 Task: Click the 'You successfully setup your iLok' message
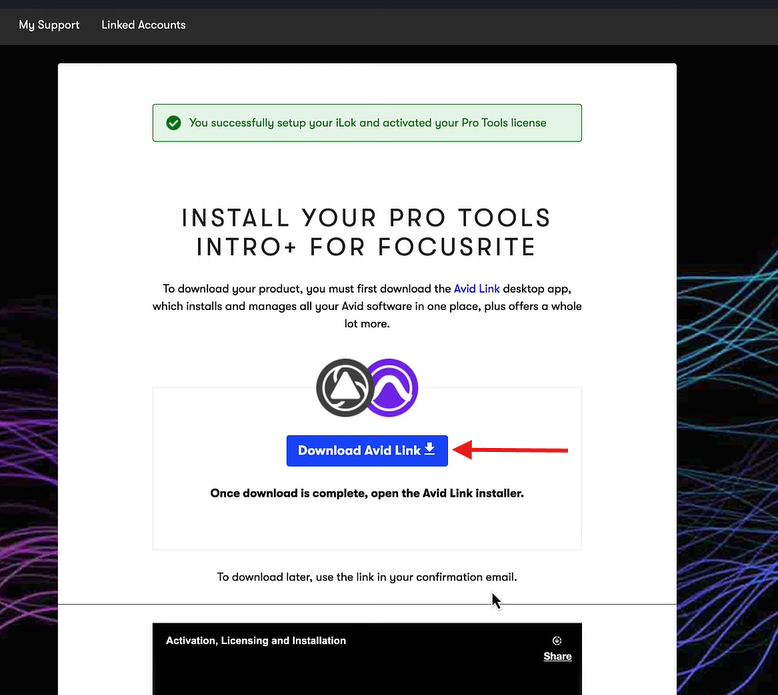click(x=367, y=123)
